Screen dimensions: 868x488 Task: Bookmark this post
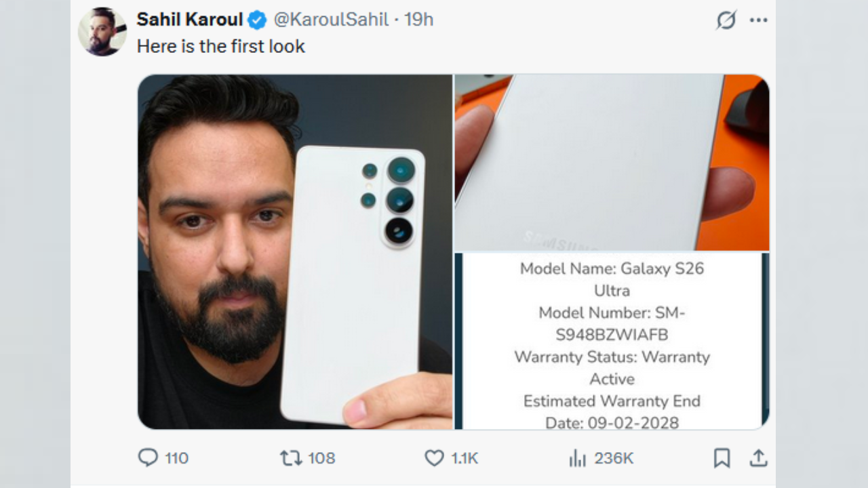tap(721, 458)
